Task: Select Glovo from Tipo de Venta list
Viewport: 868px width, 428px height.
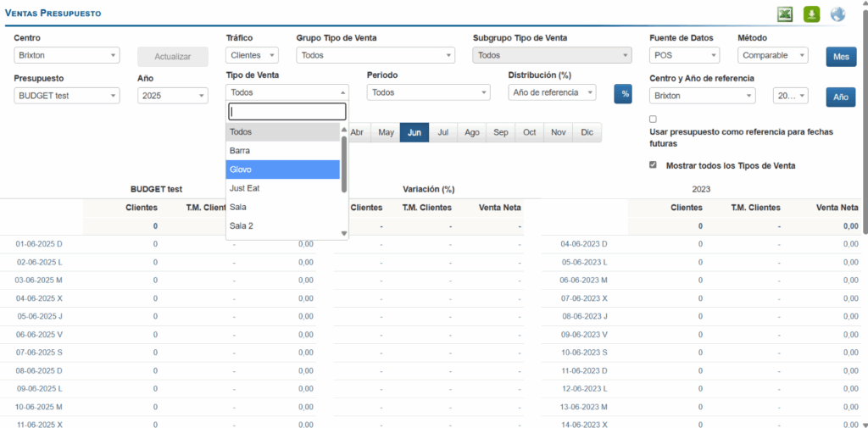Action: [283, 170]
